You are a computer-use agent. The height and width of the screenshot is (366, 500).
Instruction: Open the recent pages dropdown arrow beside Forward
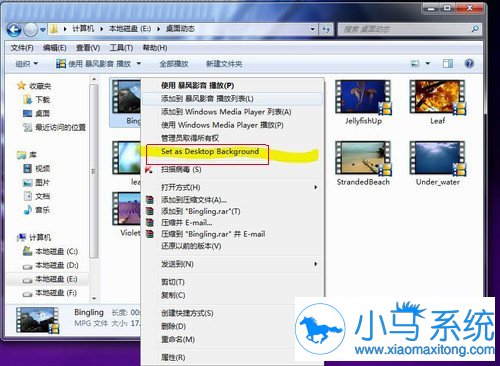[x=43, y=30]
